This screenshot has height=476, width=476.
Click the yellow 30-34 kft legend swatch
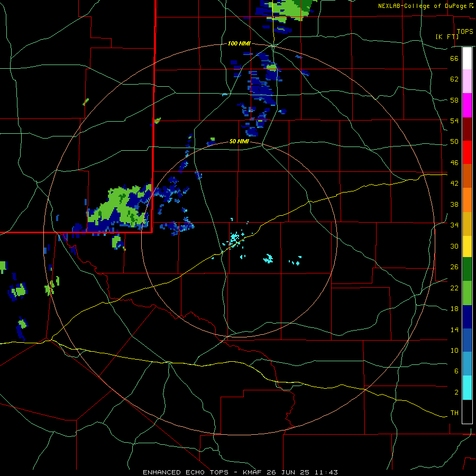pos(467,246)
